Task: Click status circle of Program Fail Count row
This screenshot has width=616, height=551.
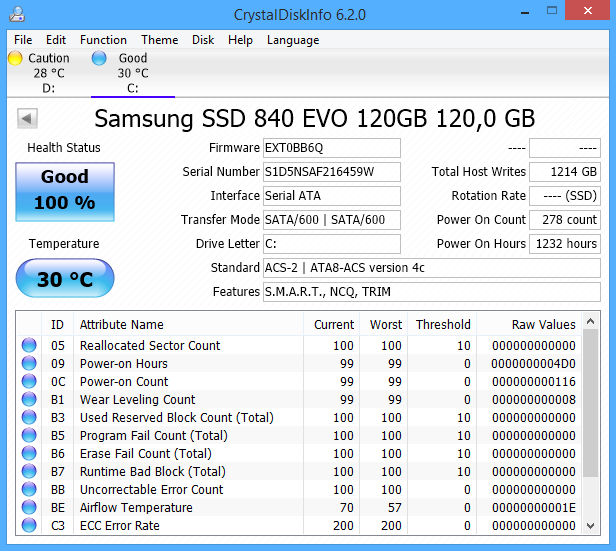Action: point(29,435)
